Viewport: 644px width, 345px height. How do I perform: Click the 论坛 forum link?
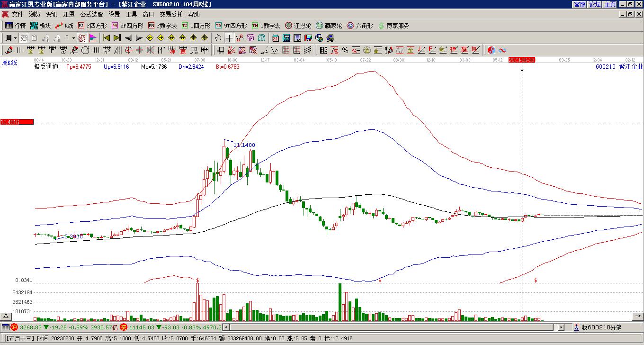pyautogui.click(x=595, y=4)
